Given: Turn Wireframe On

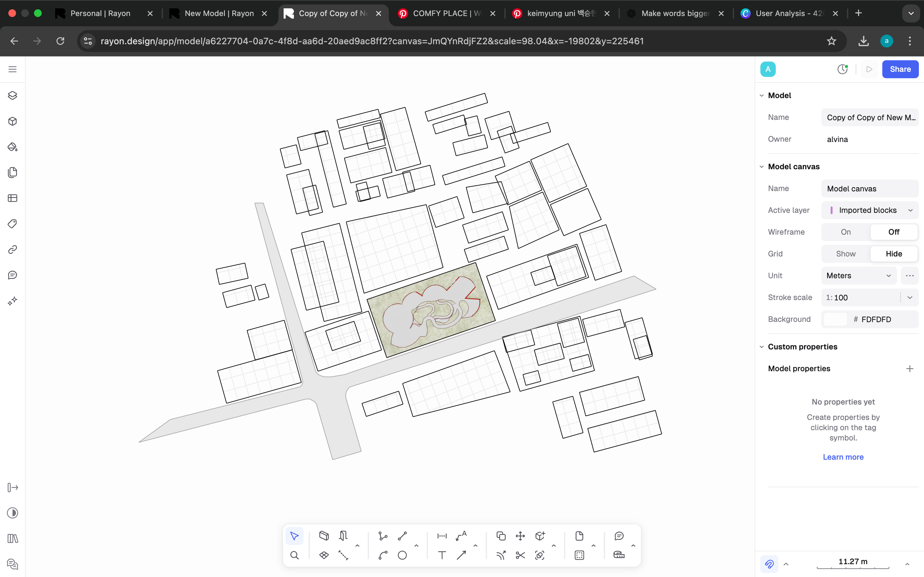Looking at the screenshot, I should 845,232.
